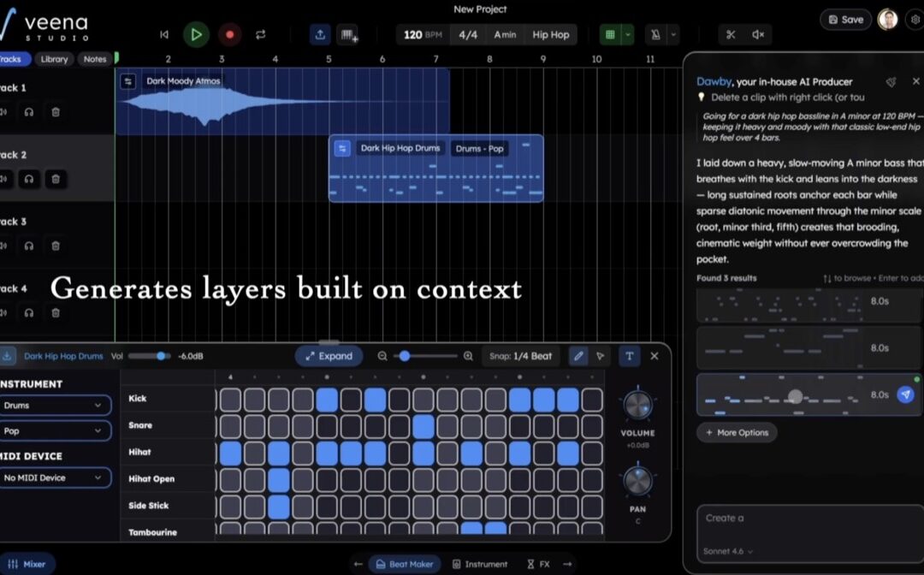
Task: Start playback with the green play button
Action: click(196, 35)
